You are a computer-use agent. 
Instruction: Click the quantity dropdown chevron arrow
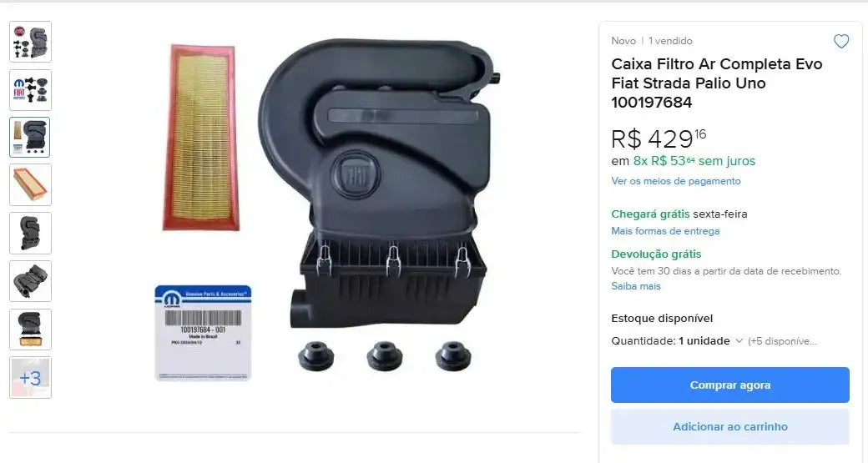tap(739, 341)
